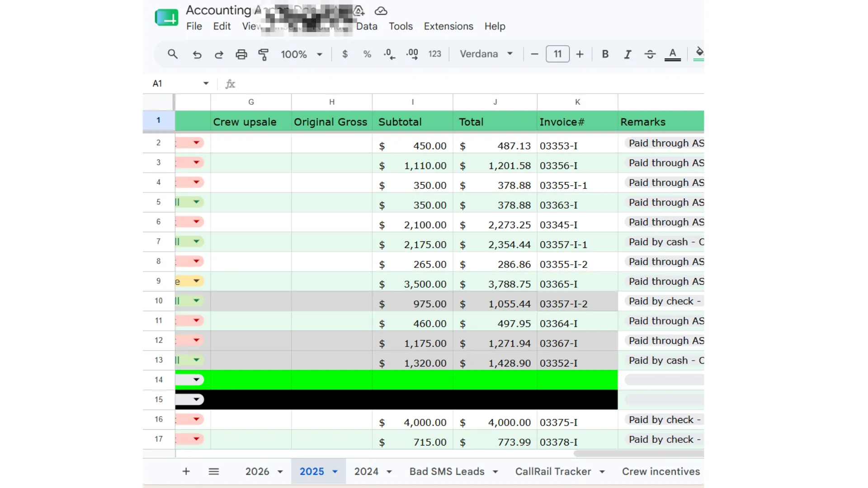Format as percent
Screen dimensions: 868x488
(367, 54)
